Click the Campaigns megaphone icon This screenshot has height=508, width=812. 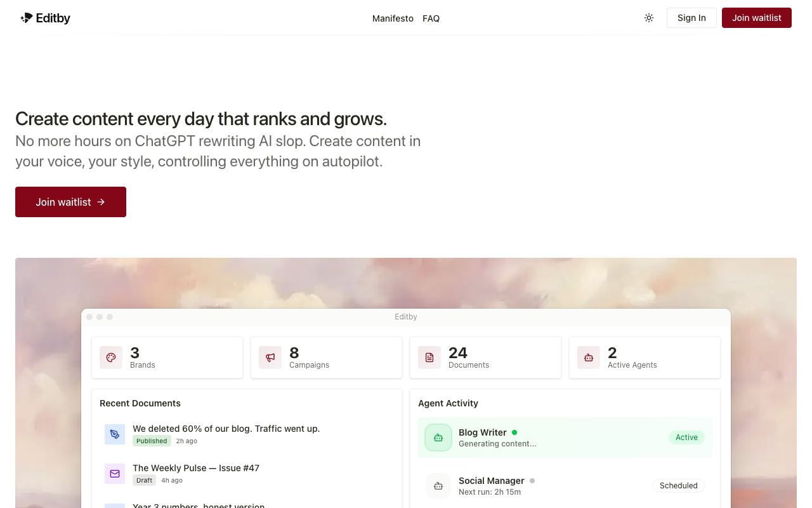pos(270,358)
